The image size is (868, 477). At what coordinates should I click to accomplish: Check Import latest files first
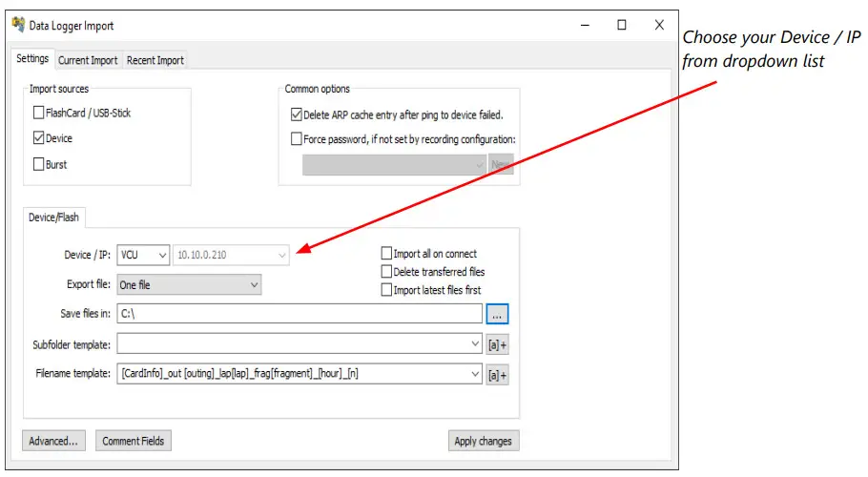click(x=386, y=290)
